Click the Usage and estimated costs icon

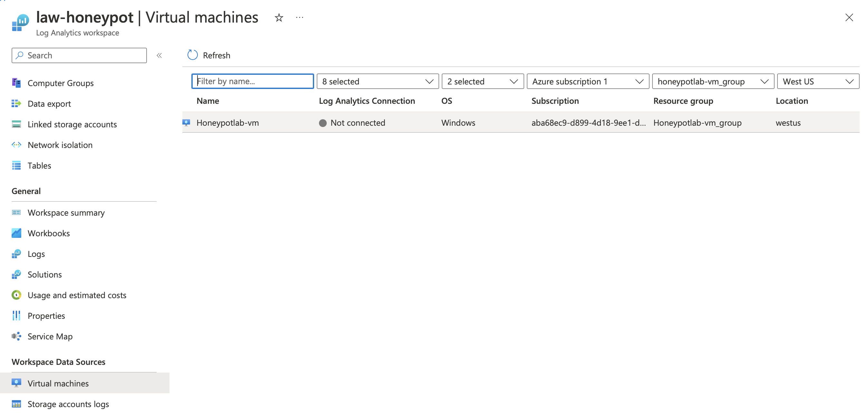pyautogui.click(x=16, y=295)
